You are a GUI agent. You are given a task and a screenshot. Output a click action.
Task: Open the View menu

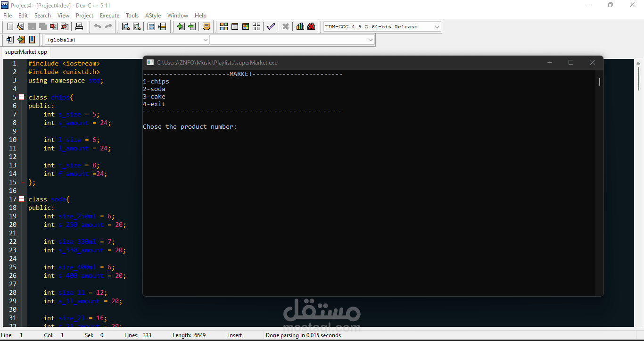63,16
